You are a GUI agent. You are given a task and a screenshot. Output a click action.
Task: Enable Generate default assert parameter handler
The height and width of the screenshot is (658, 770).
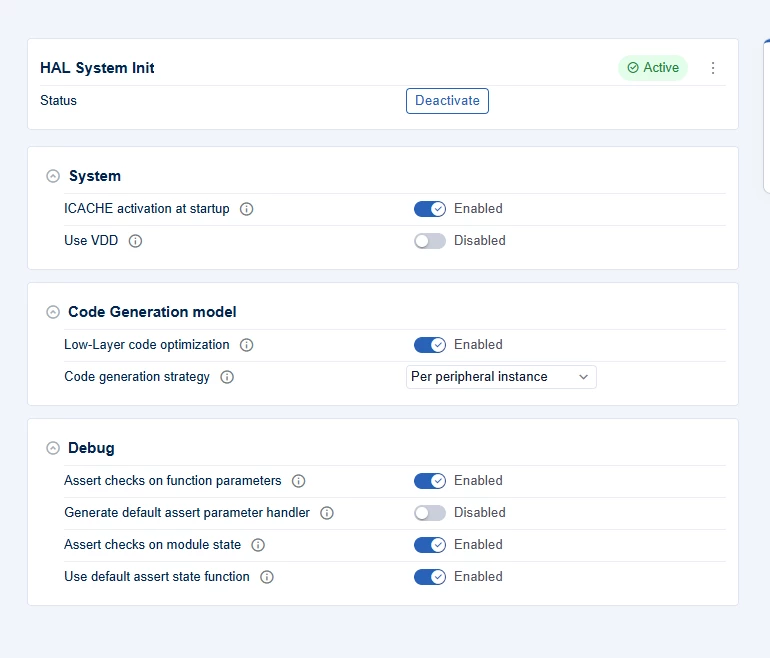[x=430, y=513]
